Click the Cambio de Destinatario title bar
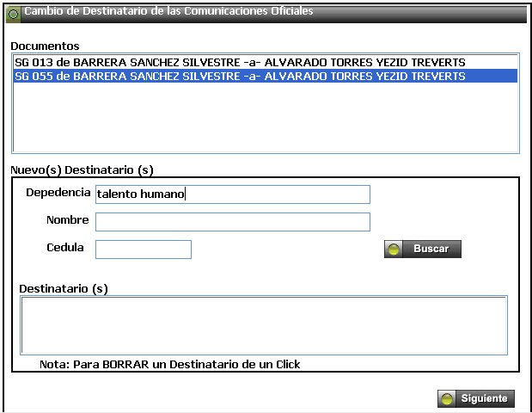 coord(266,15)
